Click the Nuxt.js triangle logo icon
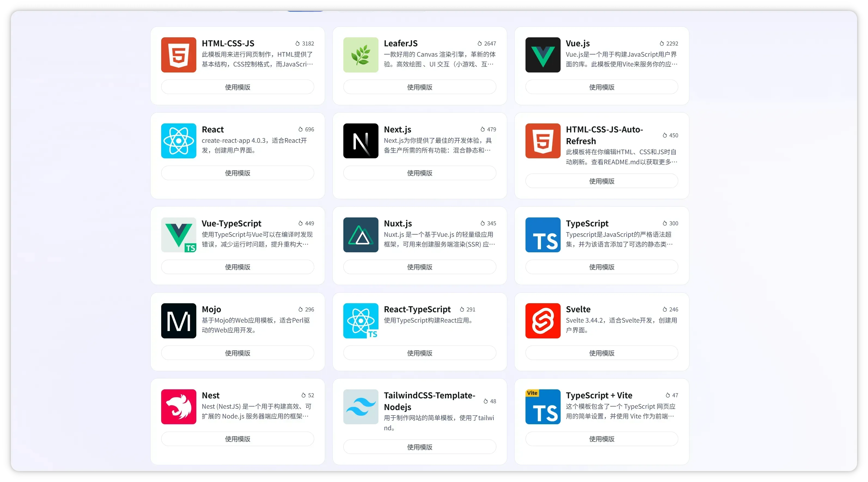 point(360,235)
